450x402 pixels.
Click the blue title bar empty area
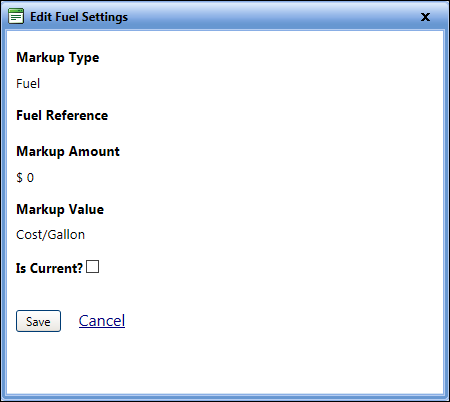click(x=267, y=17)
